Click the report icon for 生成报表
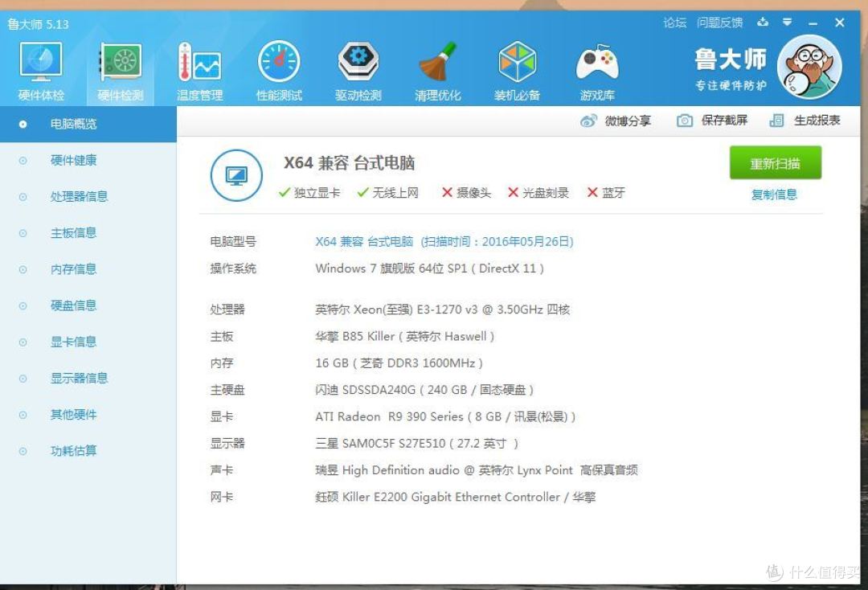This screenshot has width=868, height=590. click(x=776, y=121)
